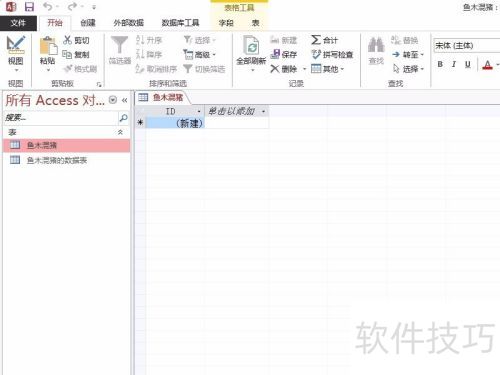
Task: Select the highlighted 鱼木混猪 table in navigation pane
Action: tap(67, 145)
